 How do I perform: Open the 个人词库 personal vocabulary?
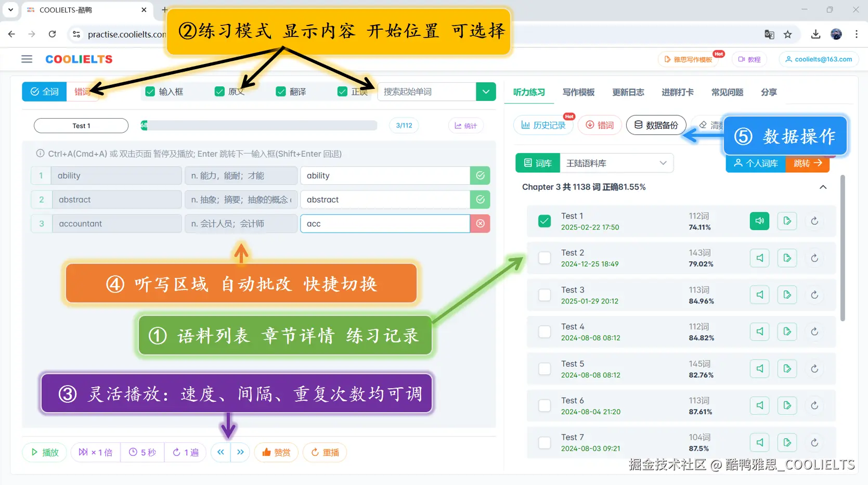pyautogui.click(x=755, y=163)
